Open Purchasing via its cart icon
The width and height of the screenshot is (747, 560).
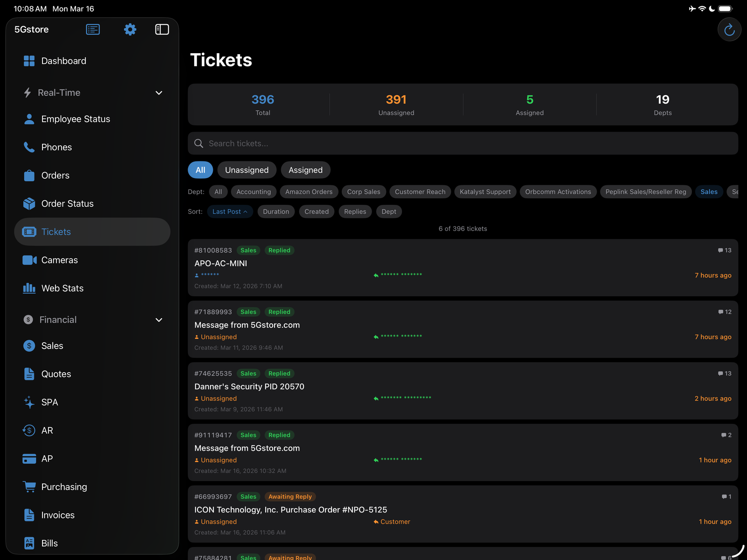[x=28, y=487]
